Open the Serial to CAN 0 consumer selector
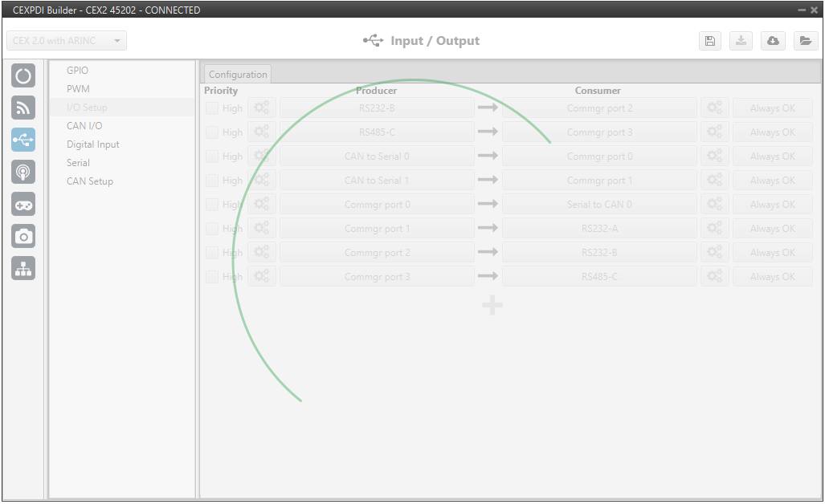This screenshot has width=825, height=504. click(x=599, y=205)
